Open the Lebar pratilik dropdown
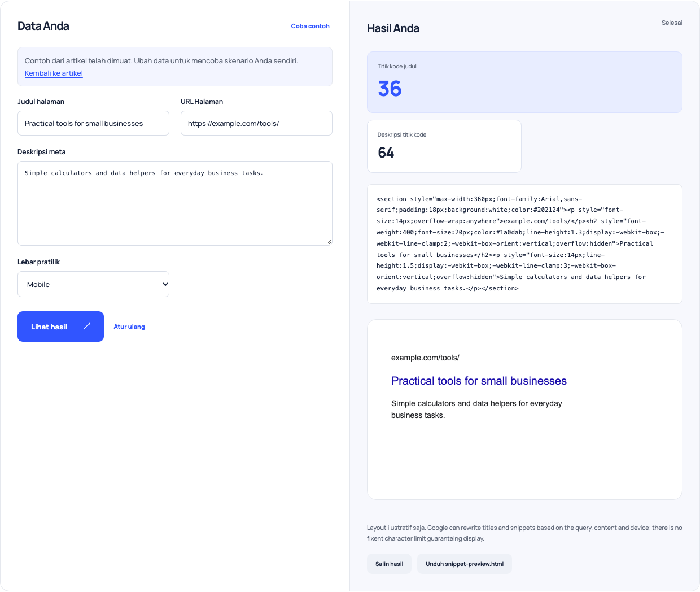This screenshot has height=592, width=700. [x=94, y=284]
